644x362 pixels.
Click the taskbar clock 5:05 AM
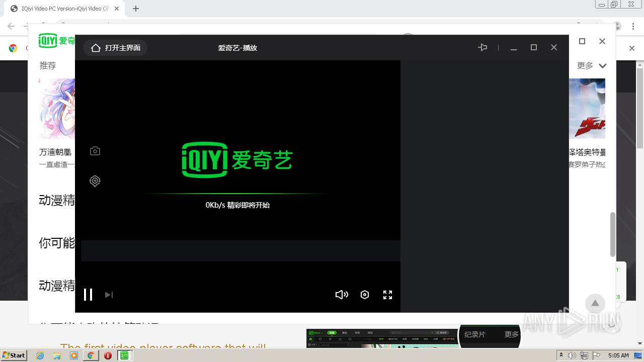(x=618, y=355)
